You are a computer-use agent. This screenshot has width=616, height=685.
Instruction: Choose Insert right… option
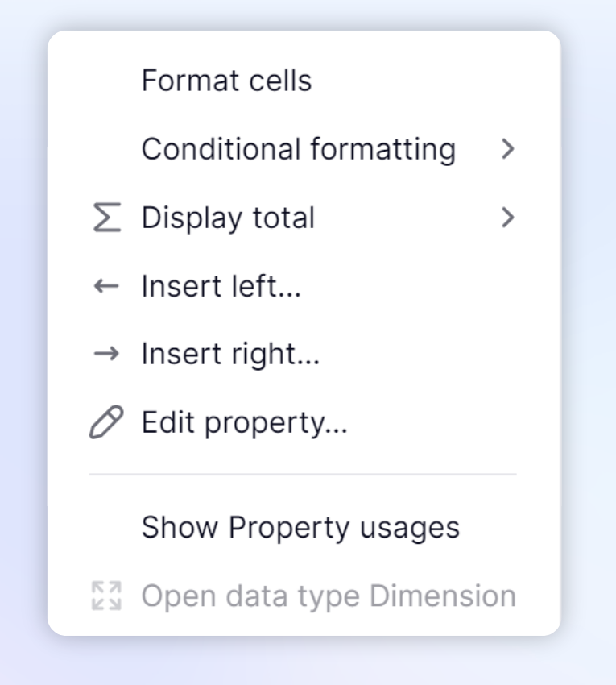pos(304,354)
